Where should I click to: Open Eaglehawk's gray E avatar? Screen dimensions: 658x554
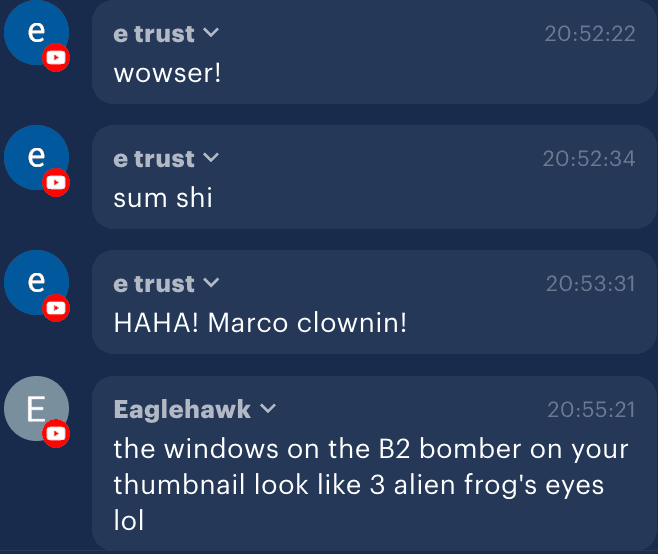point(37,408)
